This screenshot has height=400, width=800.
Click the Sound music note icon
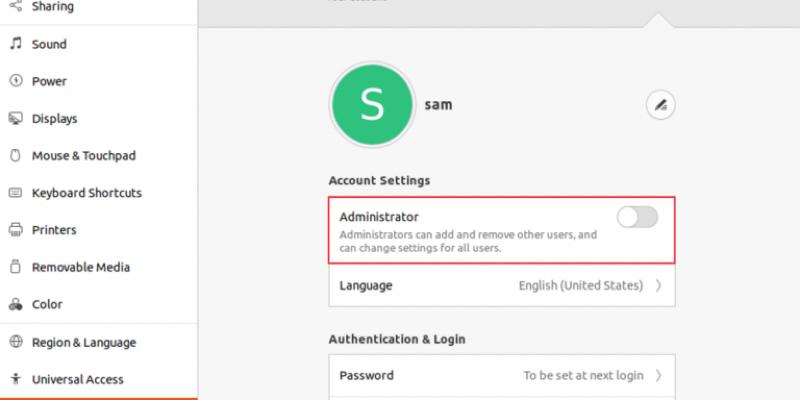coord(15,44)
